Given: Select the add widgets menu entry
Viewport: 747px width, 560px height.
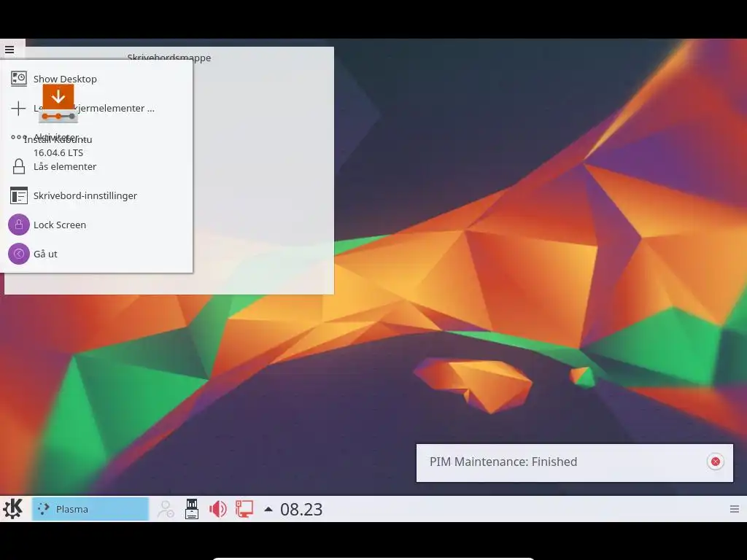Looking at the screenshot, I should click(96, 108).
